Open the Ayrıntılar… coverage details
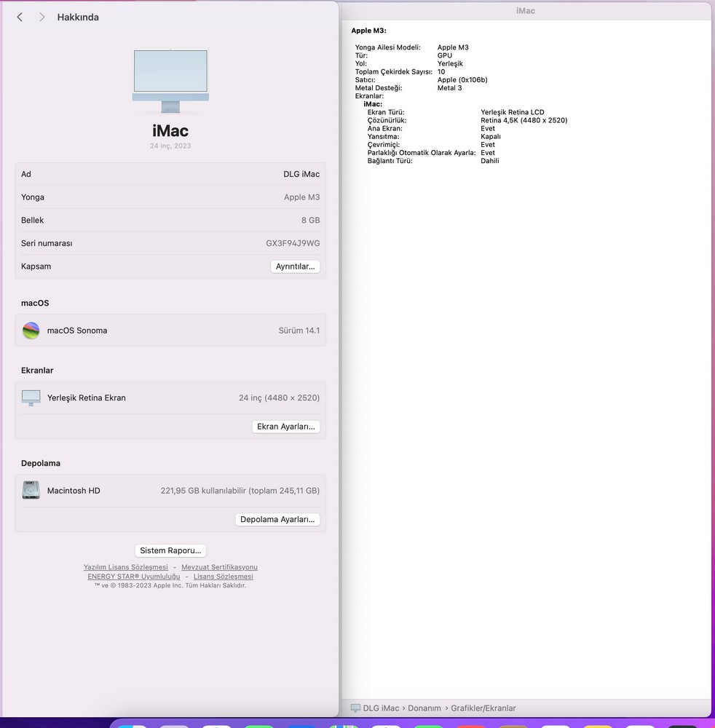 (295, 266)
